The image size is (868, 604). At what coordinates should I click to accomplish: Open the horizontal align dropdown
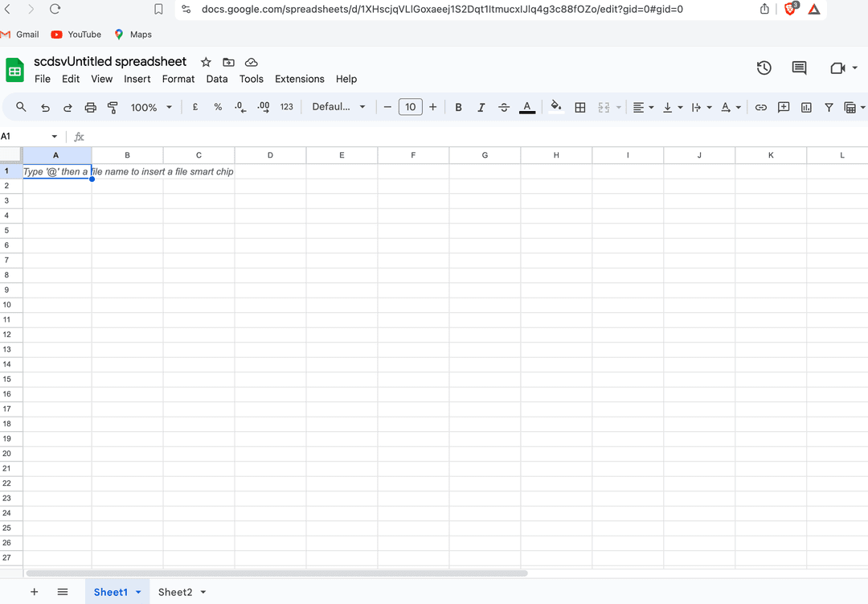point(643,107)
